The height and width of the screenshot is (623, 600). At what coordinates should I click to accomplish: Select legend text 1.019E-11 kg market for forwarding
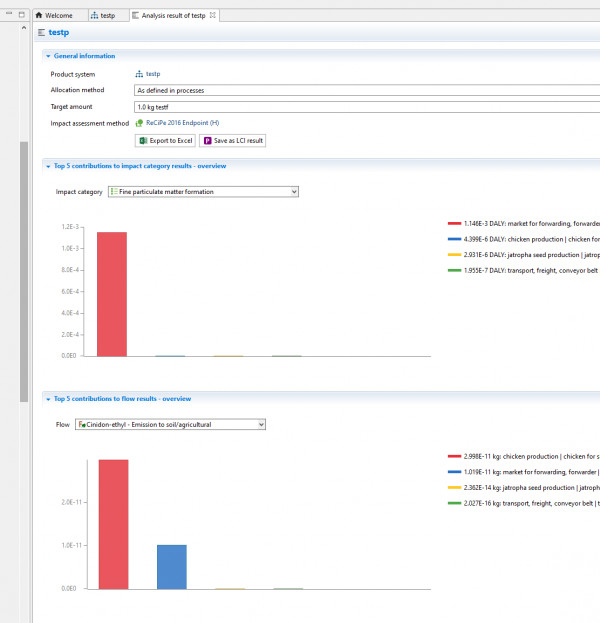coord(532,472)
